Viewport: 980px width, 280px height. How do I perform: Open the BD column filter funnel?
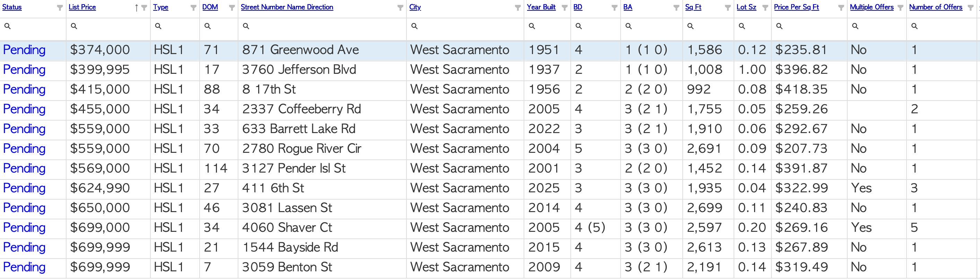(x=614, y=8)
